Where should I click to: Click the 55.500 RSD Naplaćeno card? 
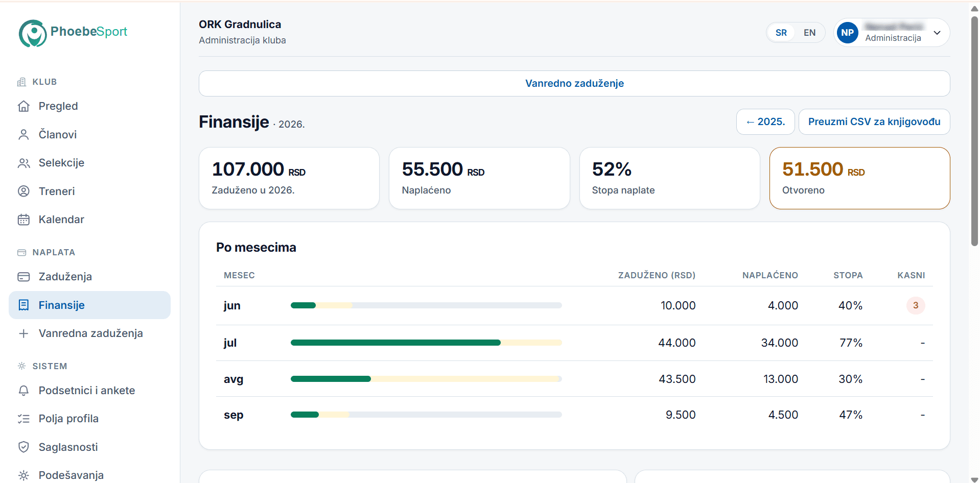(x=479, y=178)
